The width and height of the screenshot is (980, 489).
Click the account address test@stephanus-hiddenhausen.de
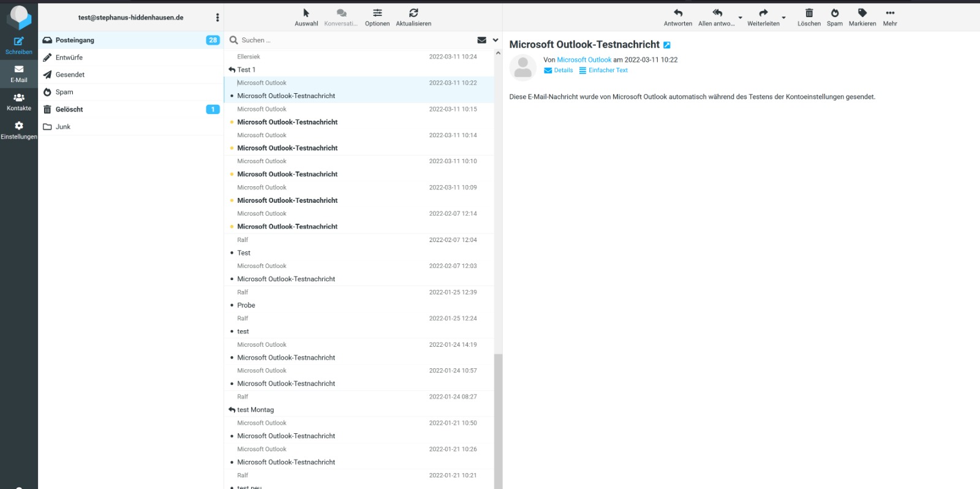pyautogui.click(x=130, y=18)
